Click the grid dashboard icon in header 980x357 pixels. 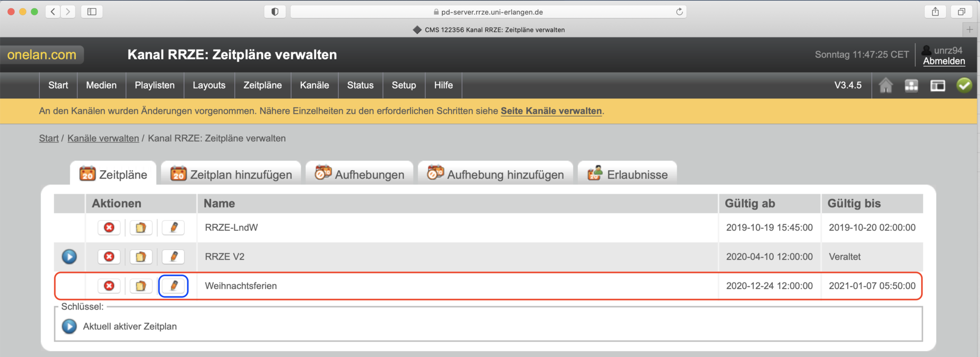[x=911, y=86]
